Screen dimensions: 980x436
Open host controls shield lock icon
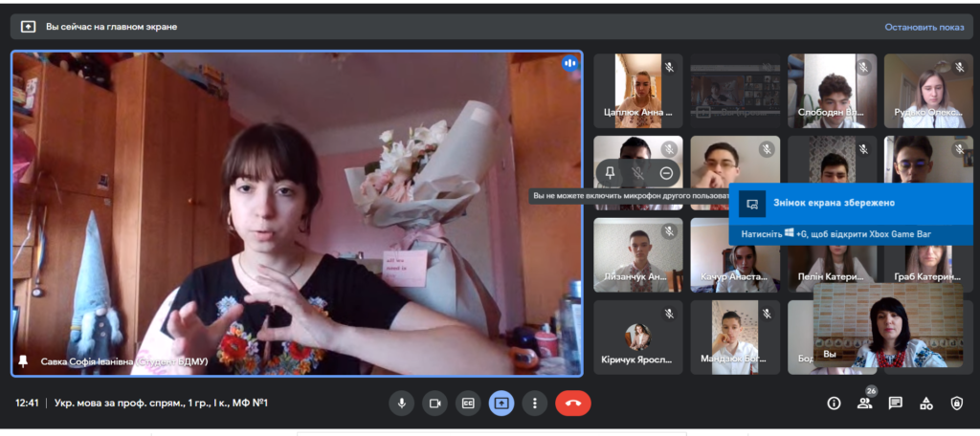coord(956,403)
